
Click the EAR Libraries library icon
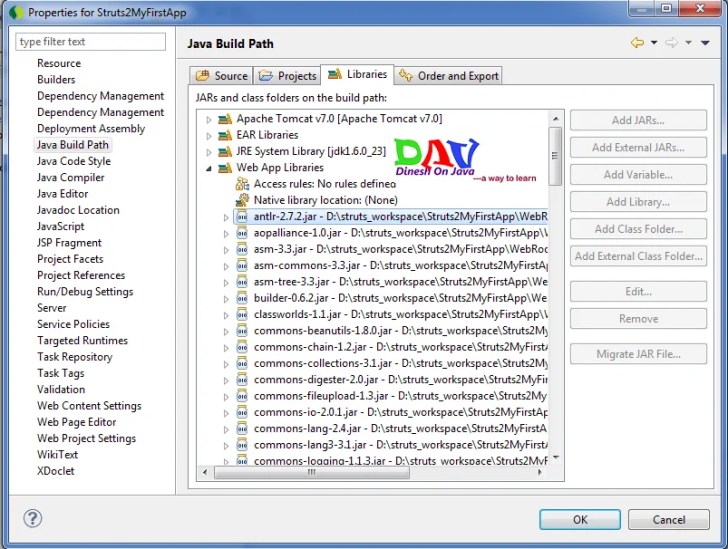pos(225,135)
